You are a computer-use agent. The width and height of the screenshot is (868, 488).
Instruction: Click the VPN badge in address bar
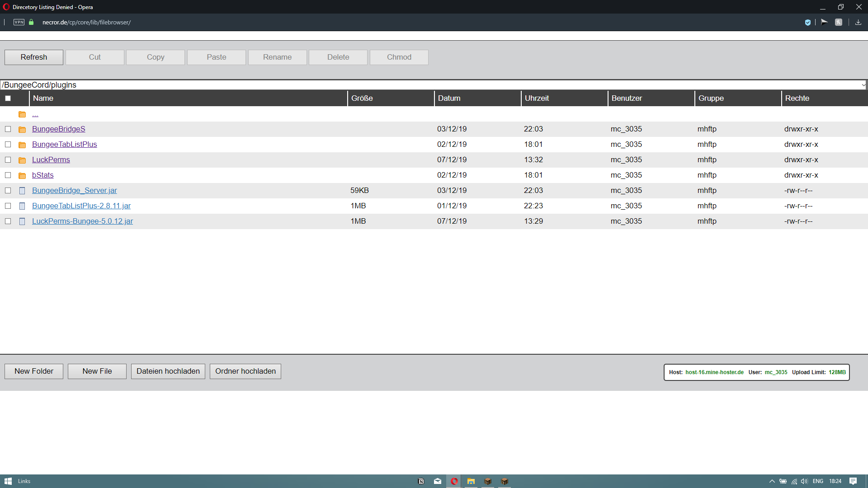tap(19, 22)
